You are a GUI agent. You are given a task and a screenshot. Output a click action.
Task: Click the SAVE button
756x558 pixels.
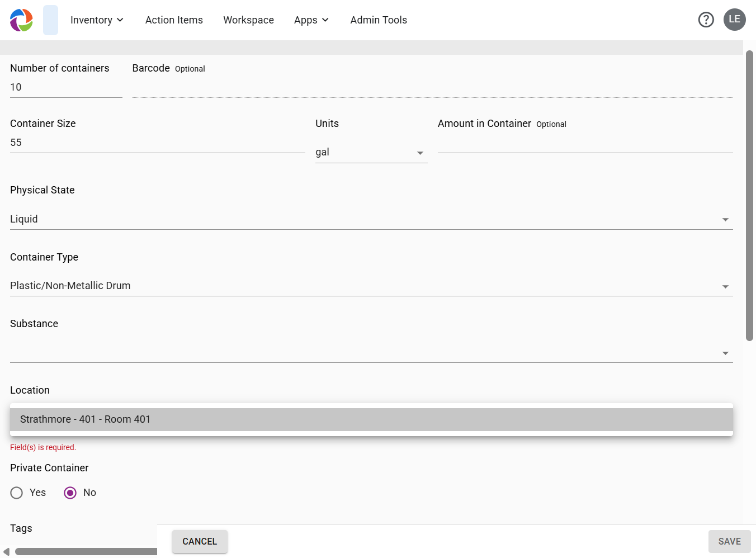730,541
